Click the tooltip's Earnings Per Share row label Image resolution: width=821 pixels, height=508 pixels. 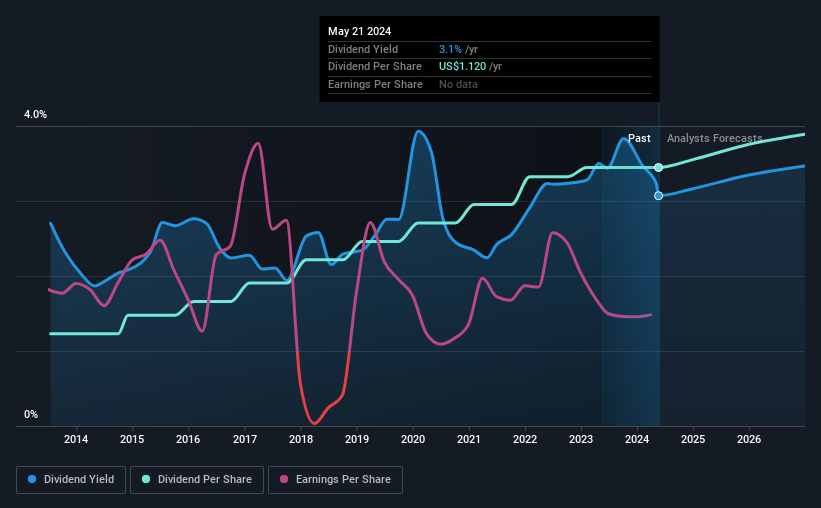point(375,84)
